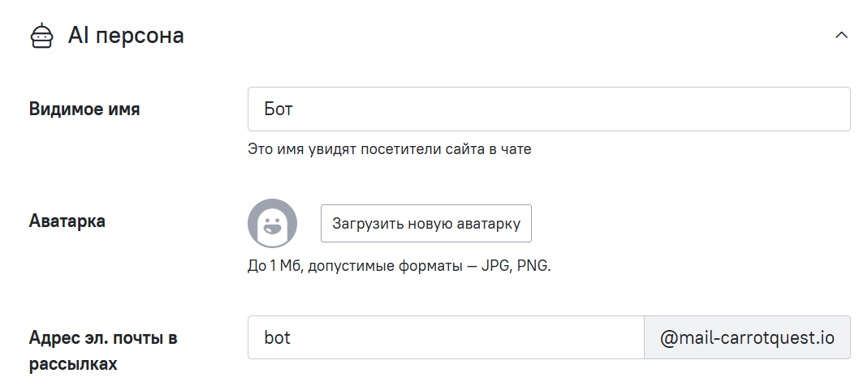The width and height of the screenshot is (868, 386).
Task: Focus the email prefix field containing bot
Action: [x=446, y=337]
